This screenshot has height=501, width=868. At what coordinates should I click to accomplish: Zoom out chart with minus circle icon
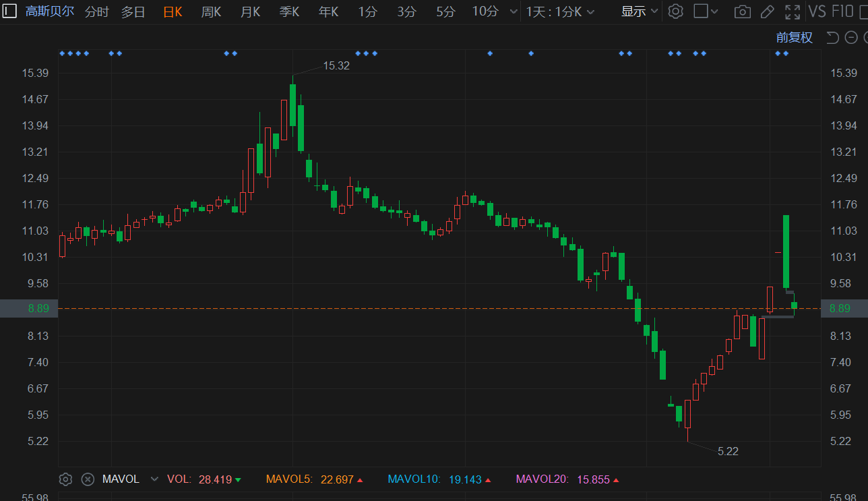click(x=850, y=38)
